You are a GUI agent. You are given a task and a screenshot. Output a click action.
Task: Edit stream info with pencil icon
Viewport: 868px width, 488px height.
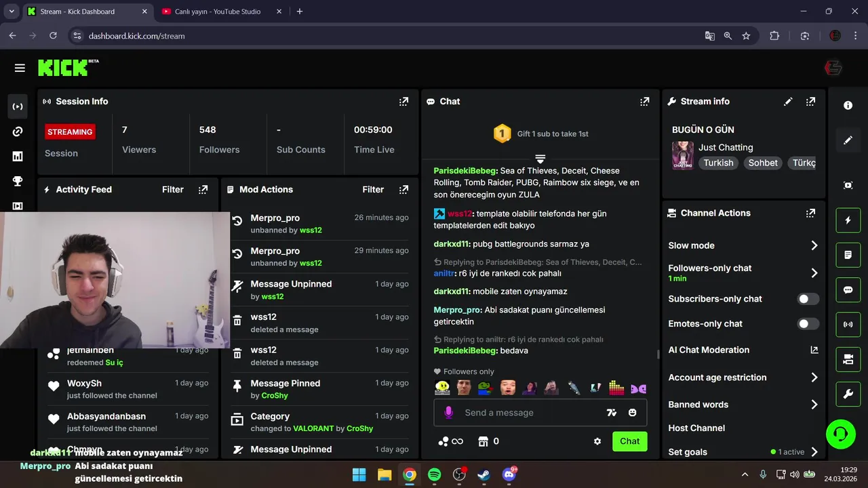coord(788,102)
